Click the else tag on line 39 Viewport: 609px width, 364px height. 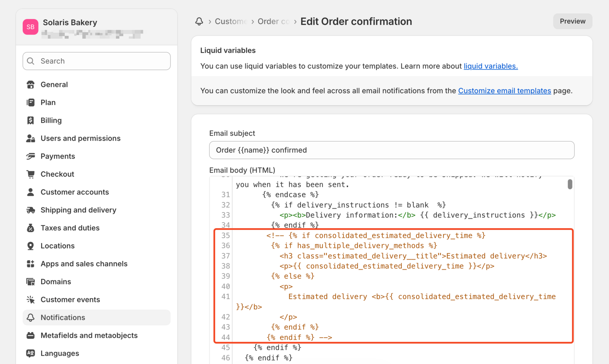point(293,276)
